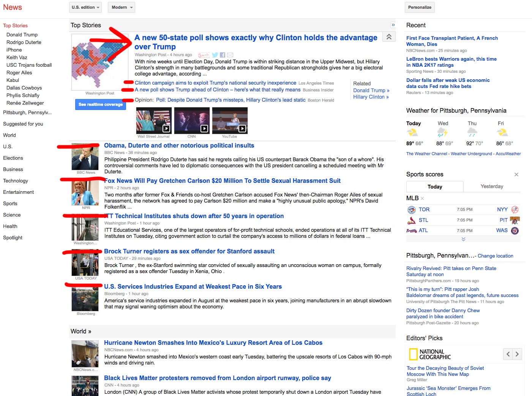Click the Top Stories section double-arrow icon
The image size is (532, 396).
pyautogui.click(x=393, y=25)
